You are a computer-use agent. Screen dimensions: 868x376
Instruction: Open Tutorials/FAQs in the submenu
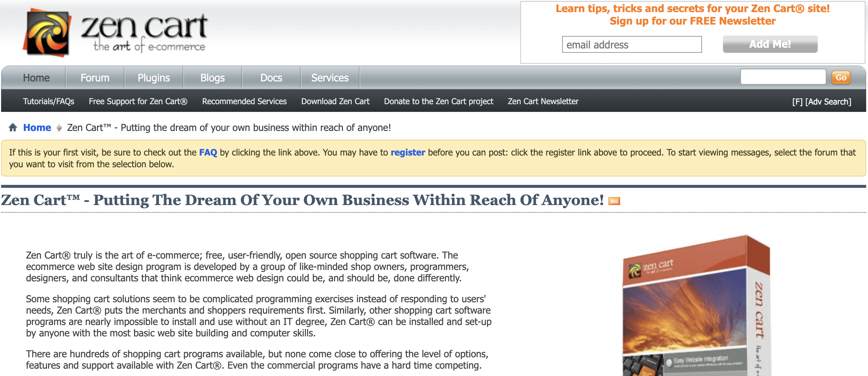pyautogui.click(x=48, y=101)
